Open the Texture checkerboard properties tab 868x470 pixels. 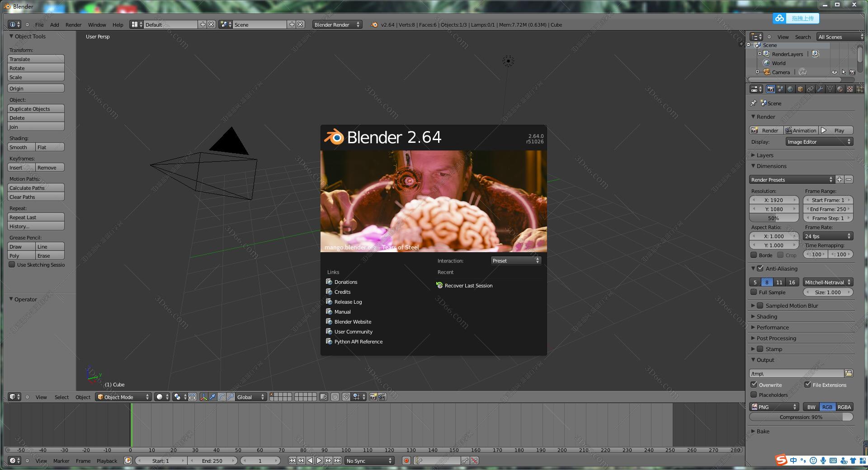pos(850,89)
